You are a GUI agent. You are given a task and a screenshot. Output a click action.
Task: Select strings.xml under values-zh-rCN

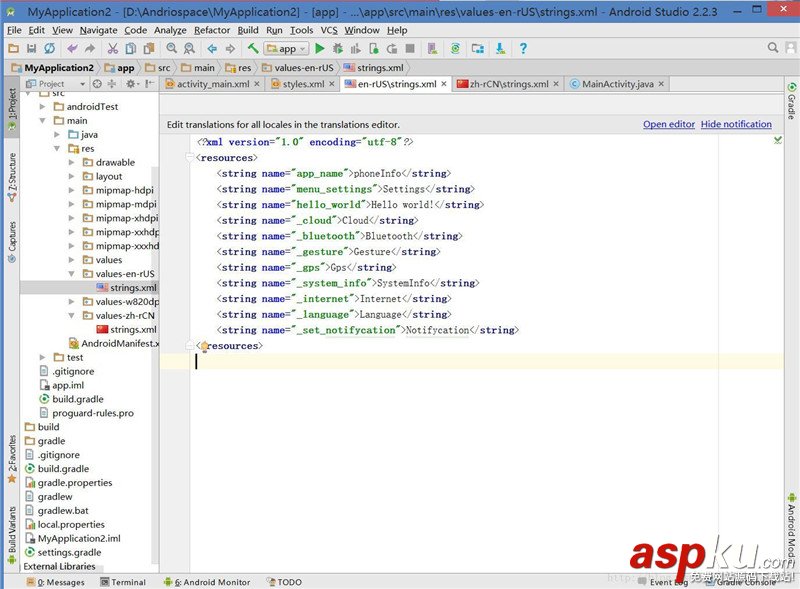click(x=133, y=329)
